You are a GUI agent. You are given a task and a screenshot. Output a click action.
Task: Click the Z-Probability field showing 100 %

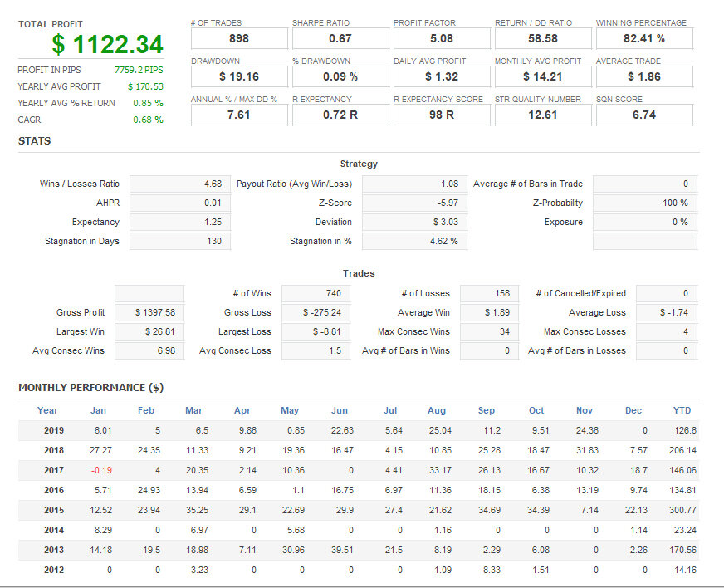click(x=645, y=203)
